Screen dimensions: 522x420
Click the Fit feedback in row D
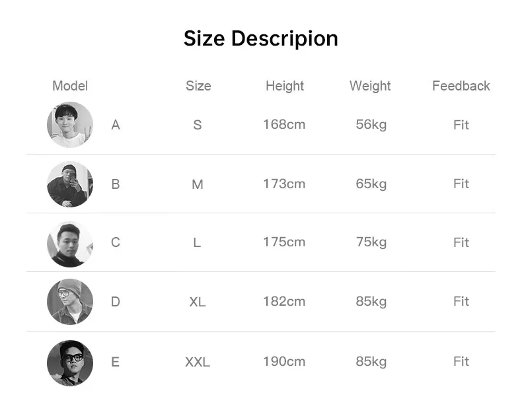pyautogui.click(x=461, y=302)
